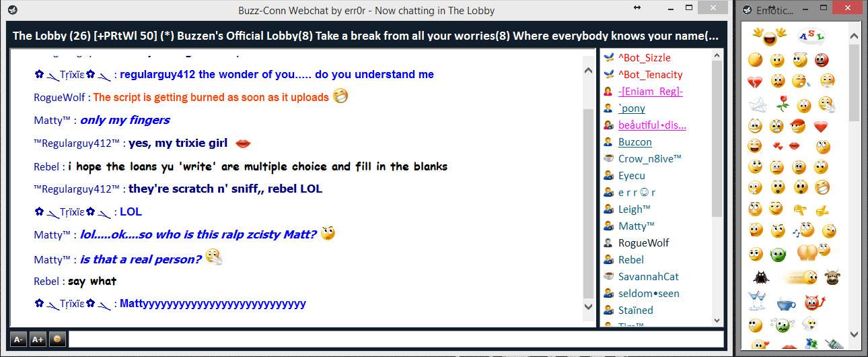The image size is (868, 357).
Task: Click the emoticons panel scroll down arrow
Action: pos(855,334)
